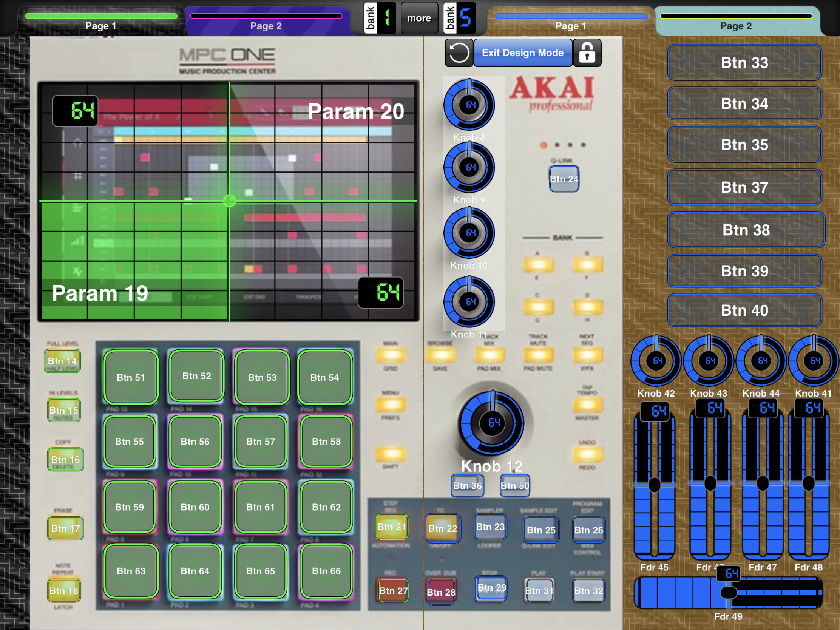
Task: Switch to the green Page 1 tab
Action: (101, 21)
